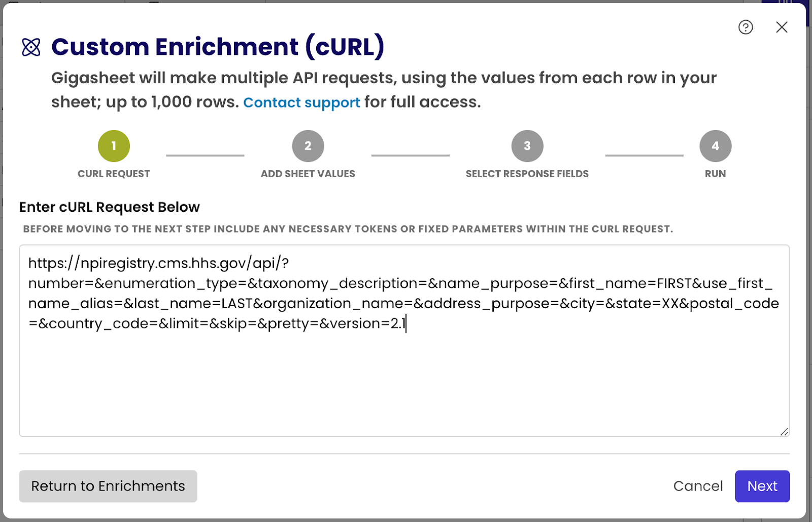
Task: Click the step 3 numbered circle
Action: [x=527, y=146]
